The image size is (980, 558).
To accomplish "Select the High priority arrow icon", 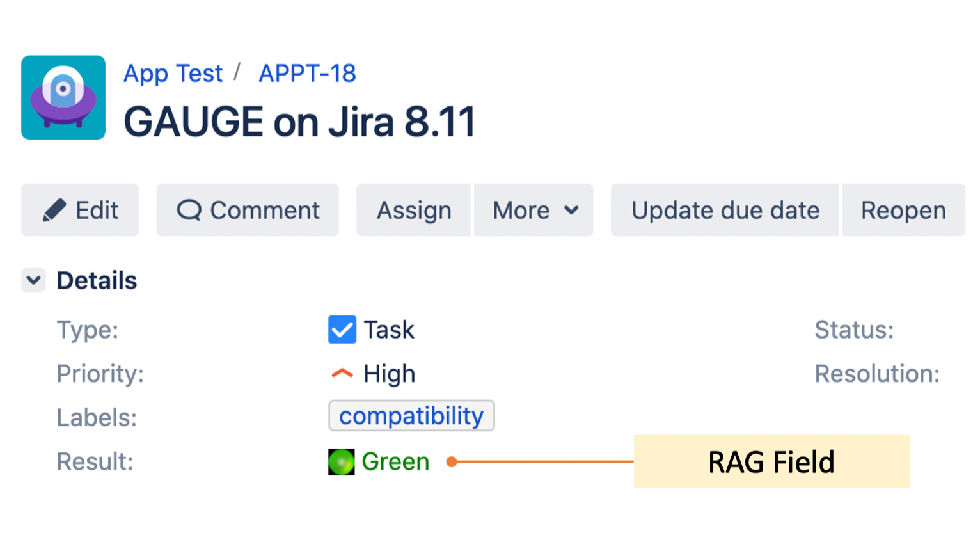I will coord(342,373).
